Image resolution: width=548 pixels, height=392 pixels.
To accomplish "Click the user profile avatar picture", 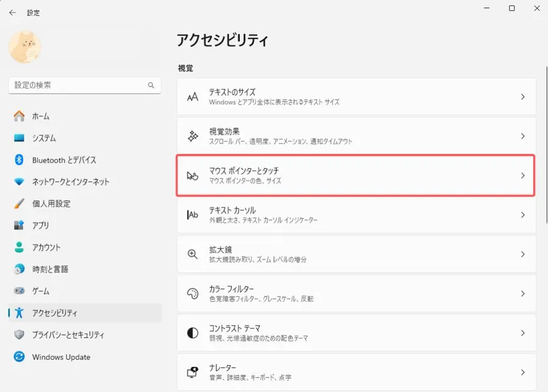I will tap(25, 47).
